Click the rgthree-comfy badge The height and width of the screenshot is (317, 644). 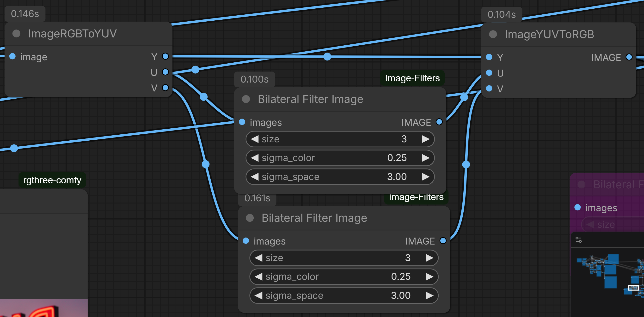point(52,180)
